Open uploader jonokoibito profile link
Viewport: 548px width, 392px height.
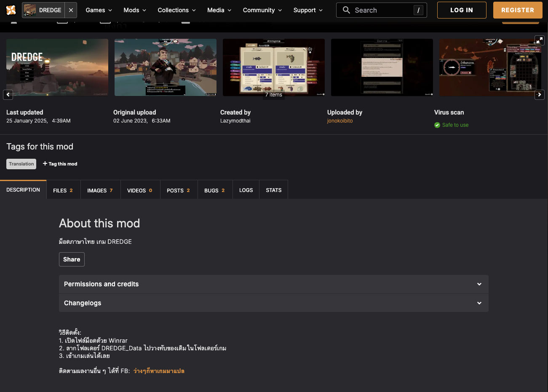[x=340, y=121]
